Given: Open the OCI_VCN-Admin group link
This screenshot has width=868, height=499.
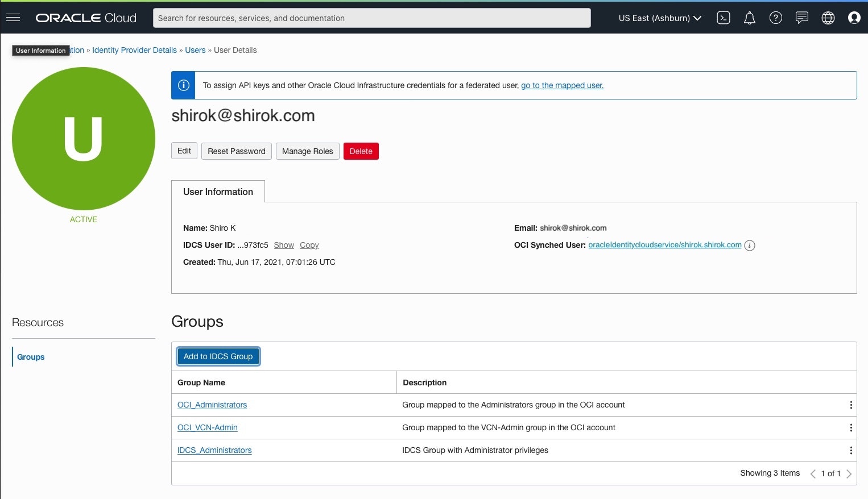Looking at the screenshot, I should click(208, 427).
